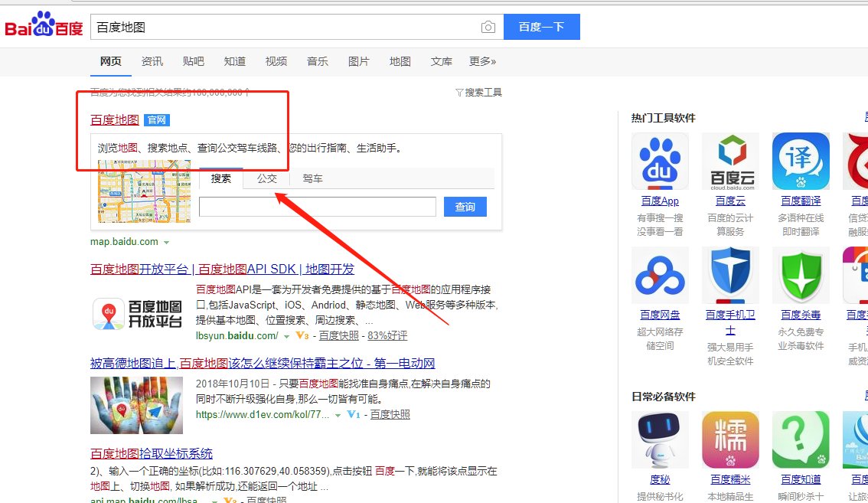Open the 百度云 app icon
This screenshot has width=868, height=503.
(x=730, y=161)
